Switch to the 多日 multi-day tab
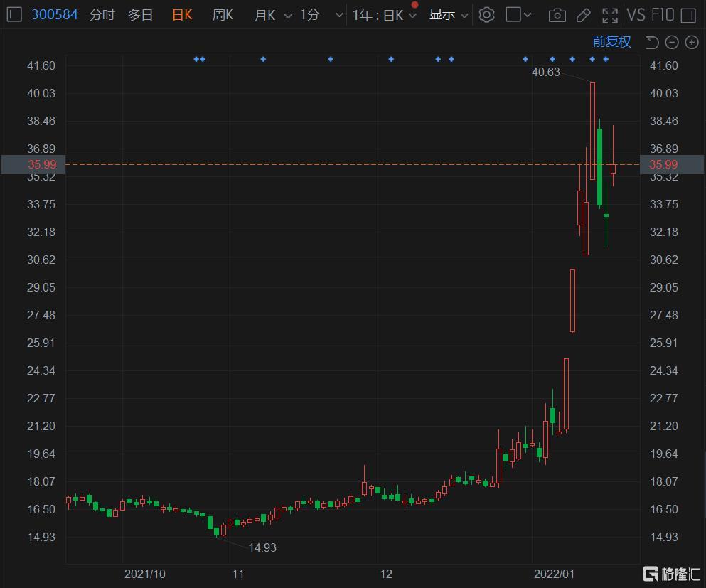706x588 pixels. point(140,15)
